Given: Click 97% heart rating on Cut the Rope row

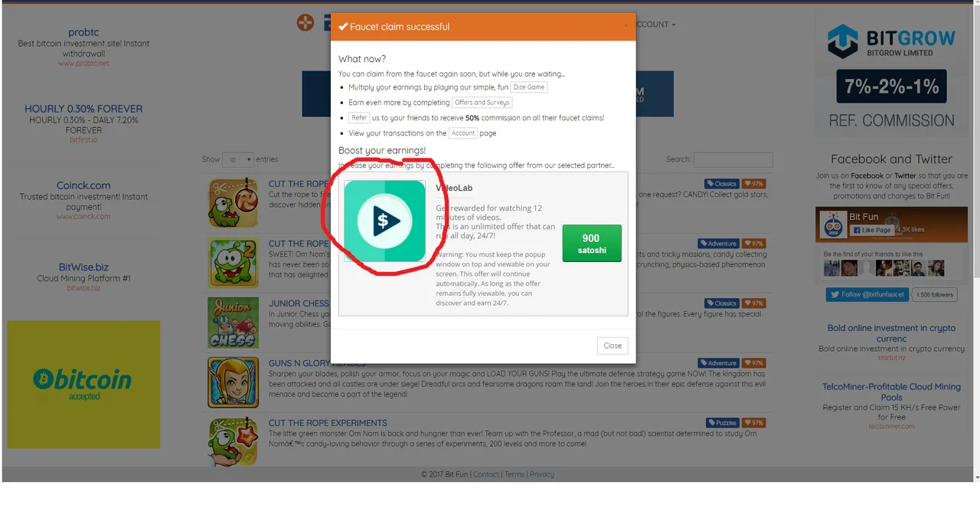Looking at the screenshot, I should (754, 184).
